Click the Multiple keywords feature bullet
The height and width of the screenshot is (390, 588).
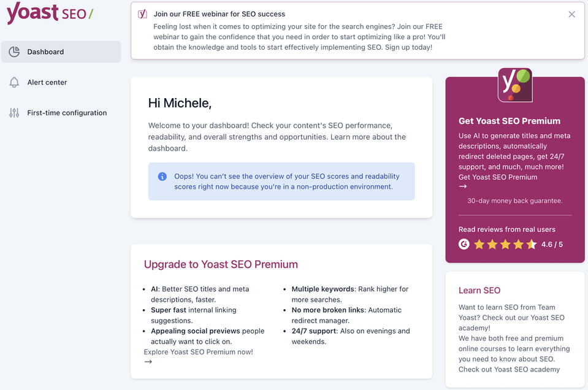pyautogui.click(x=350, y=294)
